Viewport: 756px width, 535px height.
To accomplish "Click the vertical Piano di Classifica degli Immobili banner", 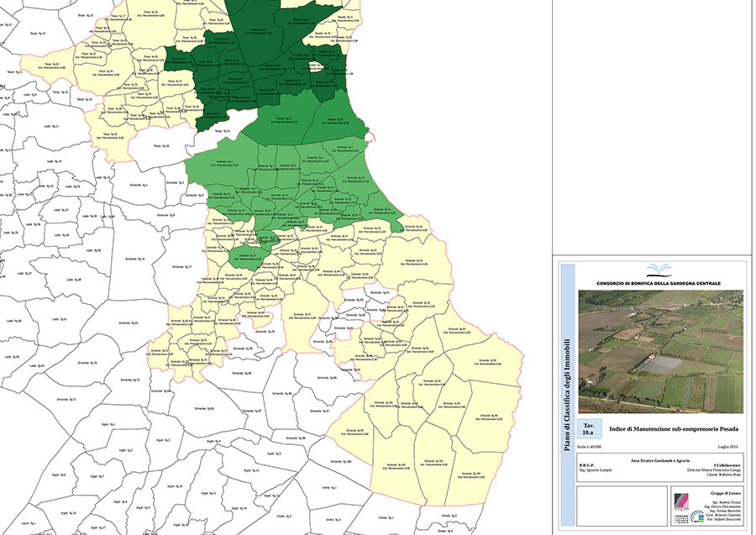I will point(568,394).
